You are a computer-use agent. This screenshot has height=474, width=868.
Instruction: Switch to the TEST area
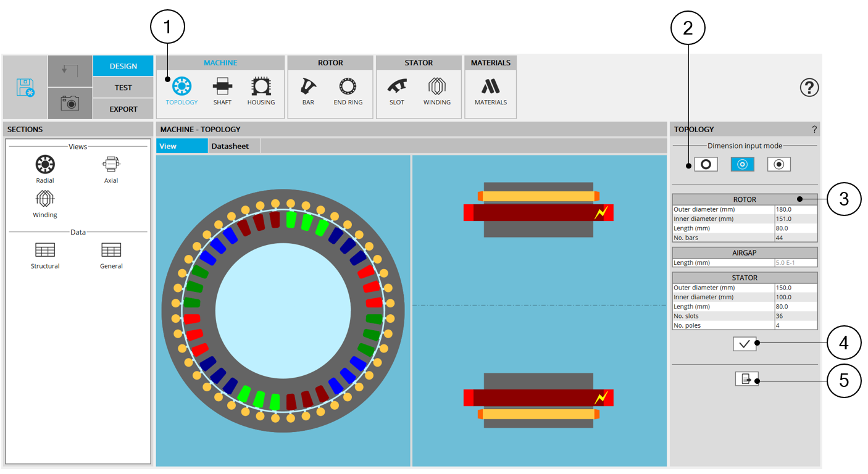click(x=123, y=88)
